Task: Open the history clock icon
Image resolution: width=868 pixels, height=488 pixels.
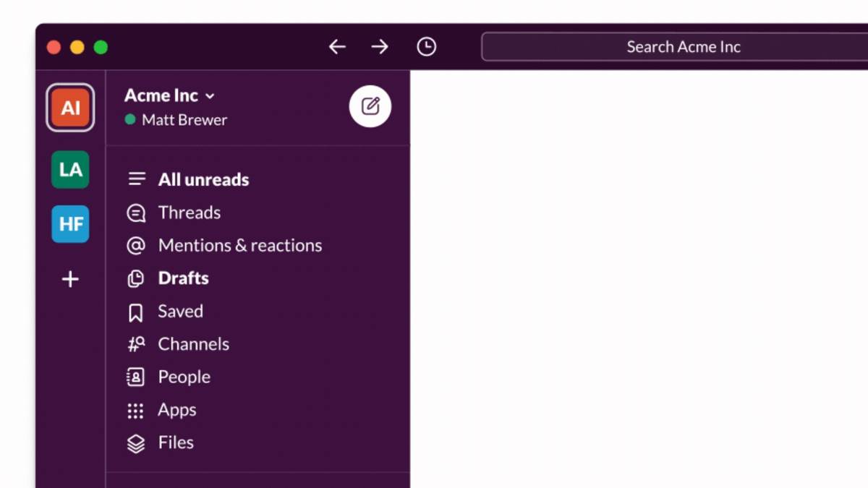Action: coord(427,47)
